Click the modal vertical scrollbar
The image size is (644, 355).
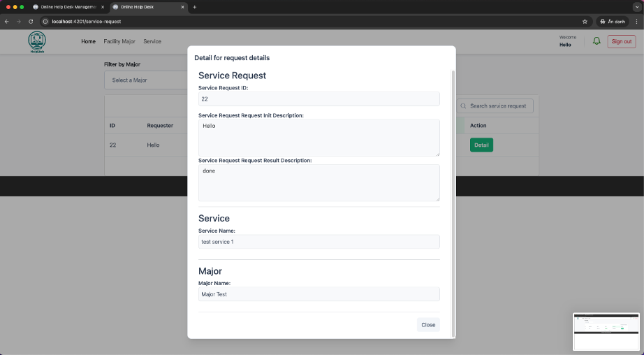453,203
